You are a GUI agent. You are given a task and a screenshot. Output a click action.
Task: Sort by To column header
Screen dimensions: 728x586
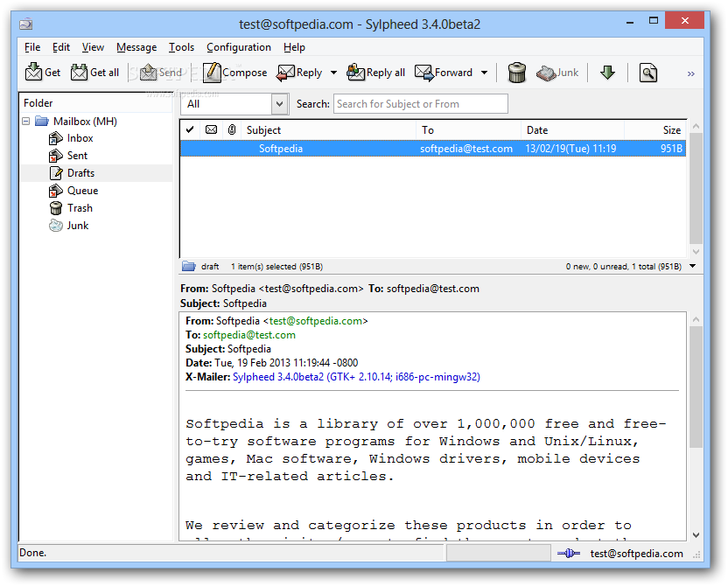tap(468, 130)
